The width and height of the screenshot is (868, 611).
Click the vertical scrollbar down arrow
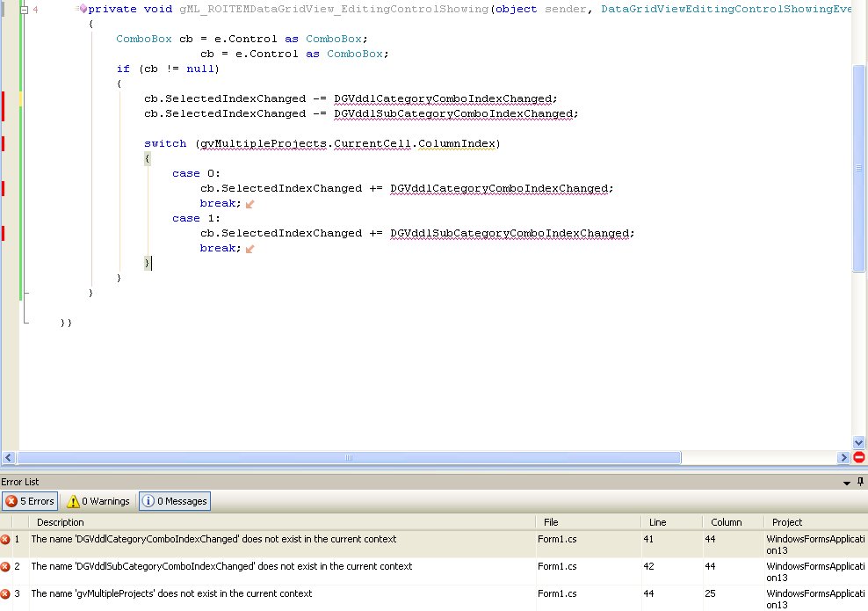pos(859,443)
